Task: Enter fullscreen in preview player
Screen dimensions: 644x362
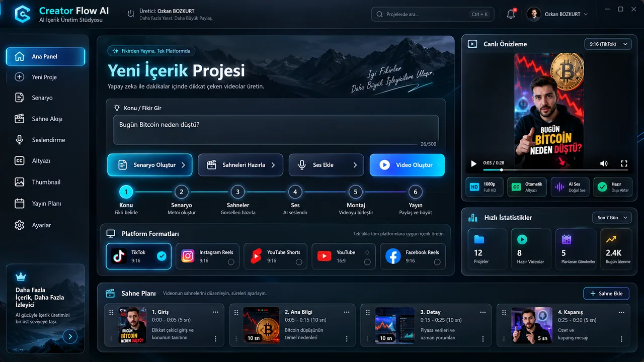Action: click(624, 163)
